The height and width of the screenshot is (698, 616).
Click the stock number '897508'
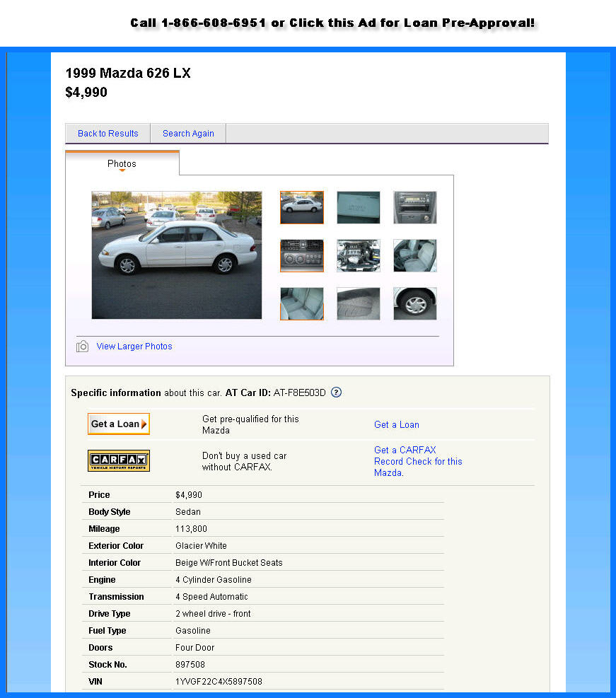190,665
